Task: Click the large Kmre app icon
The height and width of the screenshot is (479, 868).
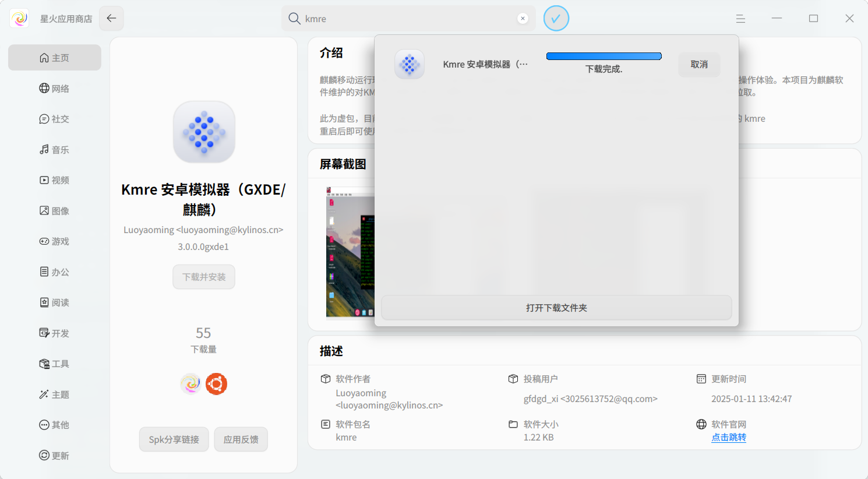Action: tap(204, 132)
